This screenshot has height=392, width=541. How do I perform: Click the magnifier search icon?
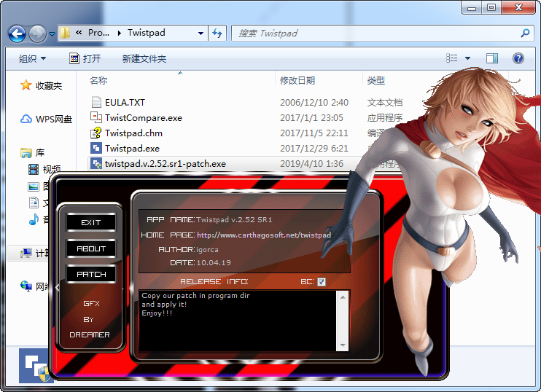pyautogui.click(x=525, y=33)
